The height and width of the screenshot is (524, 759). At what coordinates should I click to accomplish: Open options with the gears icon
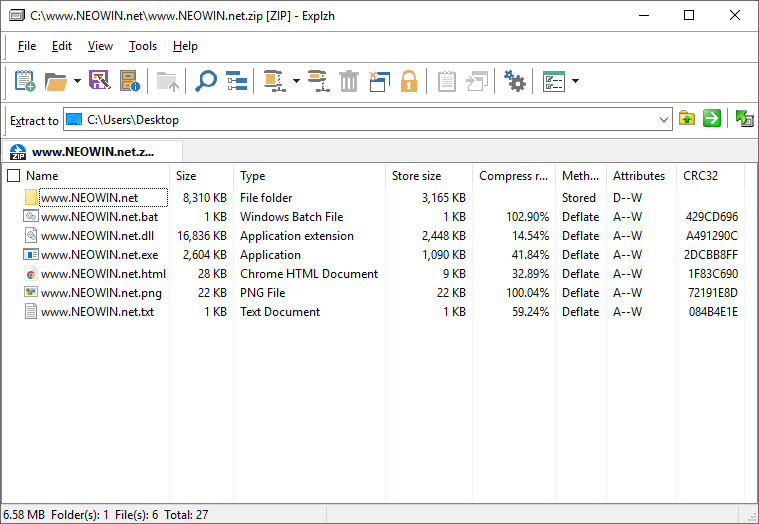coord(515,81)
